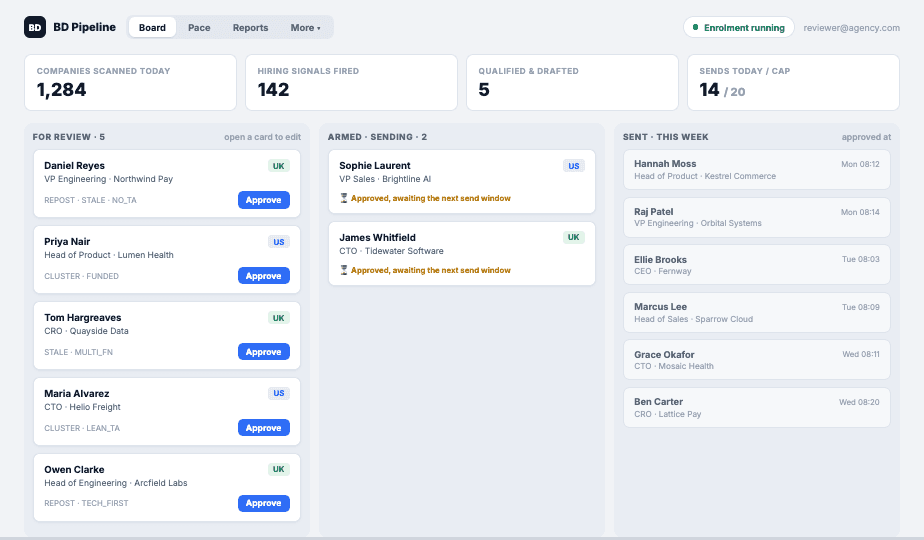Click US badge on Sophie Laurent card
The height and width of the screenshot is (540, 924).
coord(573,166)
